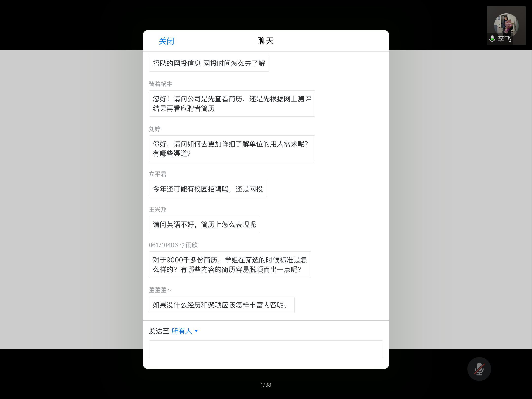Click message about 经历和奖项
This screenshot has width=532, height=399.
click(x=221, y=305)
